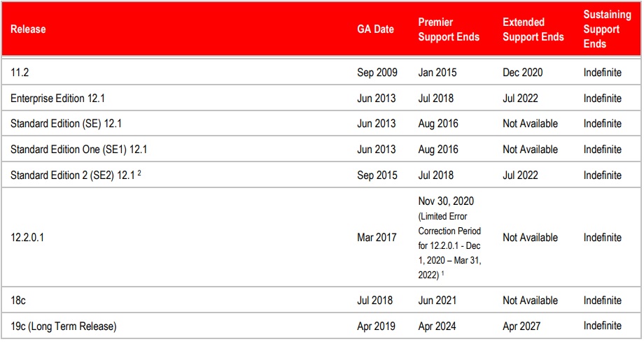Select the 18c release cell
The image size is (644, 344).
coord(18,301)
